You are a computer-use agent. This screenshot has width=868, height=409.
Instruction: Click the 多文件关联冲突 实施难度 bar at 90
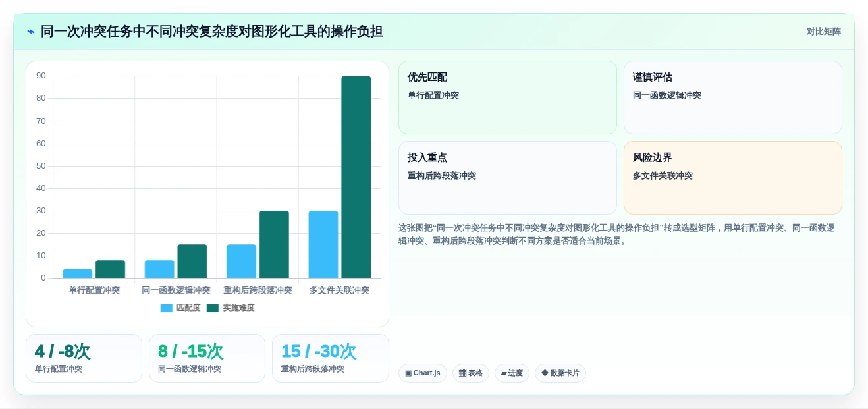coord(356,177)
